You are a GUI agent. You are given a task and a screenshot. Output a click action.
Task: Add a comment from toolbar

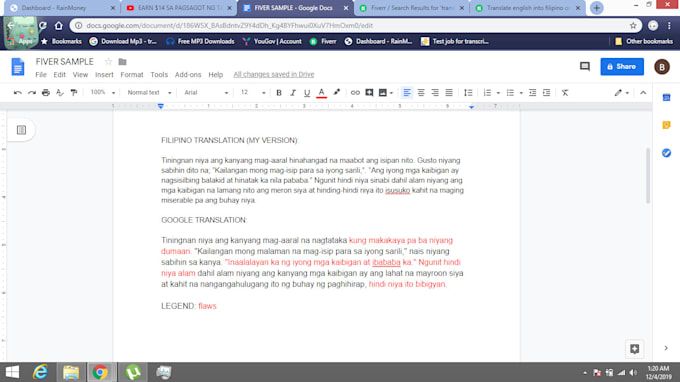[369, 92]
